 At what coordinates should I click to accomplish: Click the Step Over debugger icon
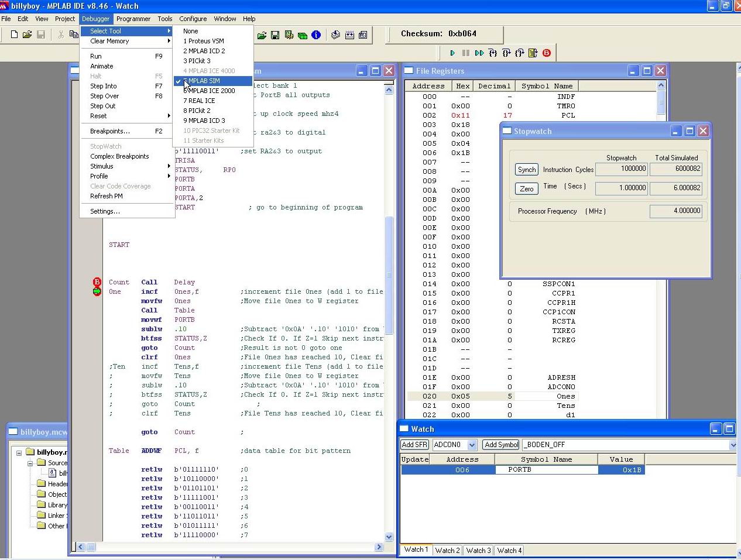click(x=506, y=53)
